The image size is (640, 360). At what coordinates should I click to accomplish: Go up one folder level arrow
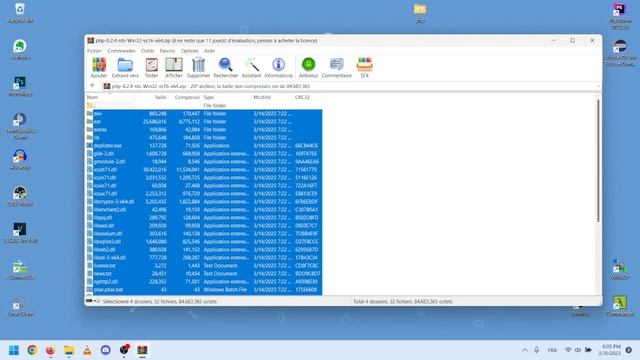coord(92,86)
